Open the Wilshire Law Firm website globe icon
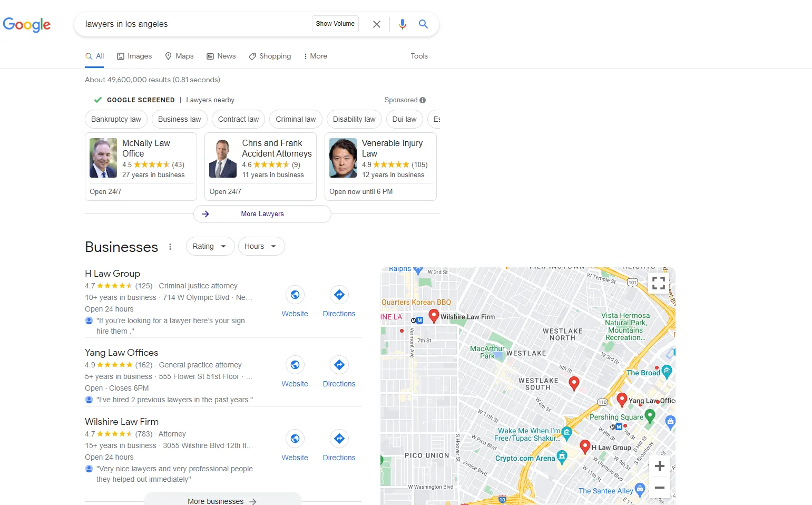812x505 pixels. click(x=295, y=439)
